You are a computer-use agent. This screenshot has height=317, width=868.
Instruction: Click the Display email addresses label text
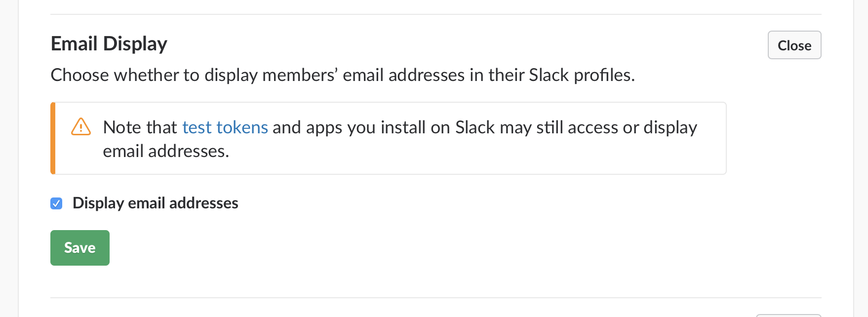pos(155,203)
